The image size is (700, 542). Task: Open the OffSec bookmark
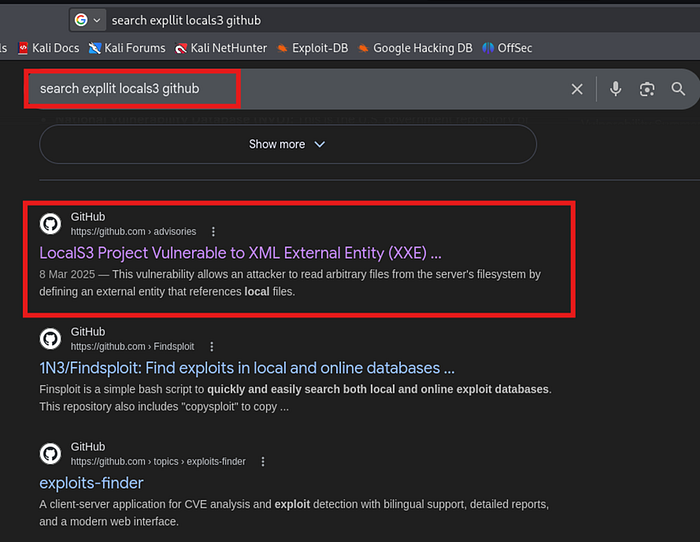(x=507, y=48)
